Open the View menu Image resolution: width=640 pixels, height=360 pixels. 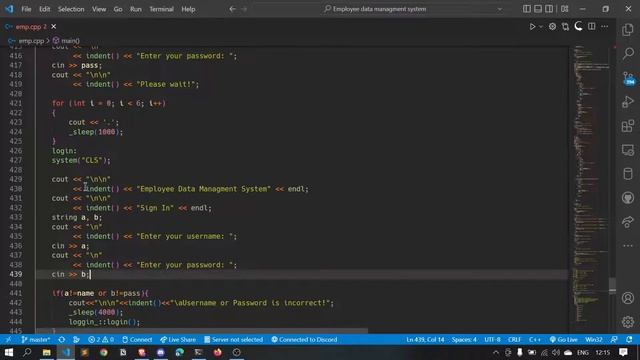(99, 9)
